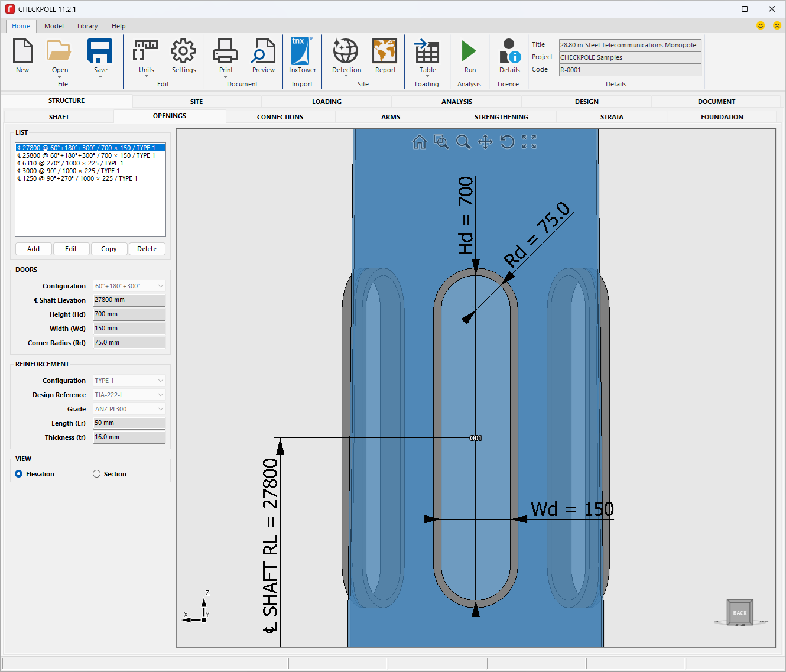Open the Help ribbon tab
Image resolution: width=786 pixels, height=672 pixels.
click(119, 26)
